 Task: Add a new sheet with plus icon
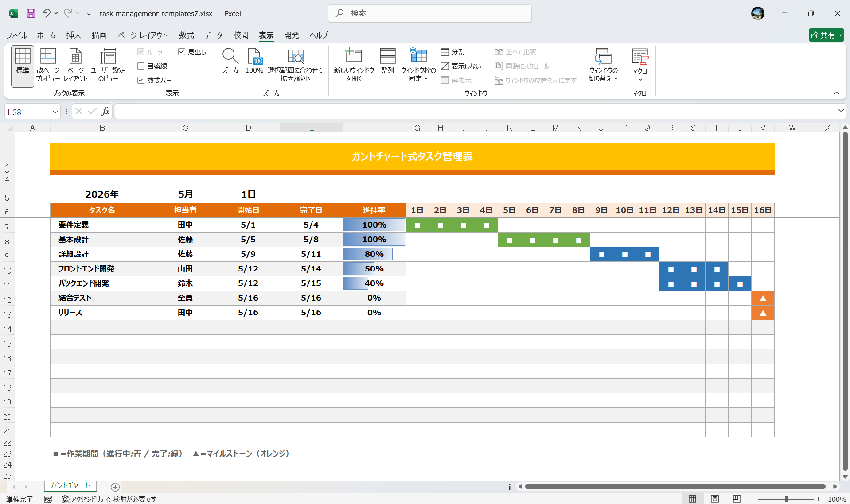click(115, 487)
